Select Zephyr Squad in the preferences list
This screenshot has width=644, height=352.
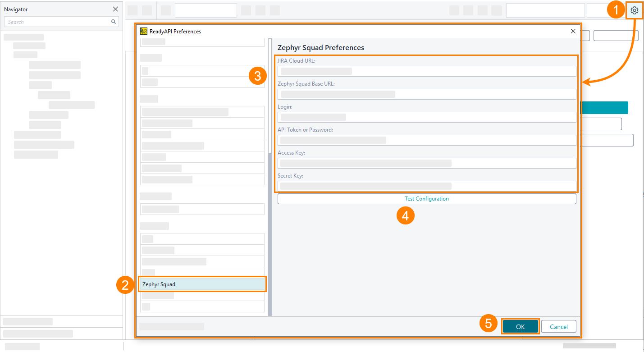pyautogui.click(x=202, y=283)
